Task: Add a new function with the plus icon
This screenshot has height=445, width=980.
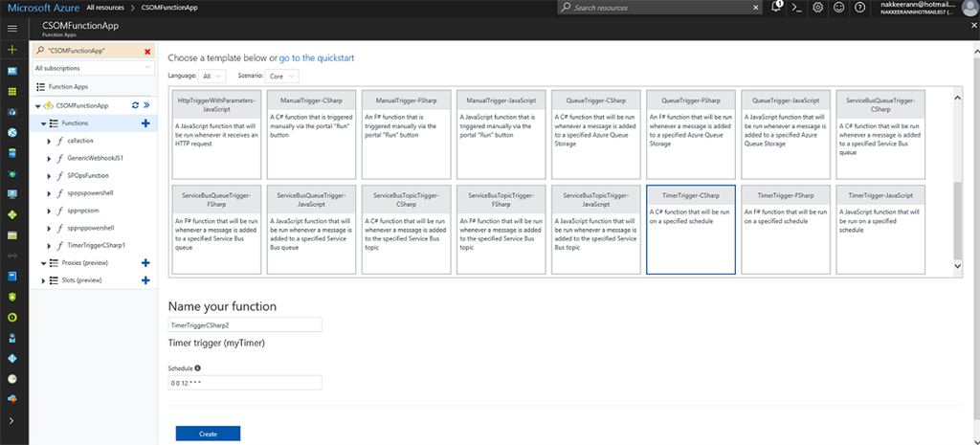Action: point(145,123)
